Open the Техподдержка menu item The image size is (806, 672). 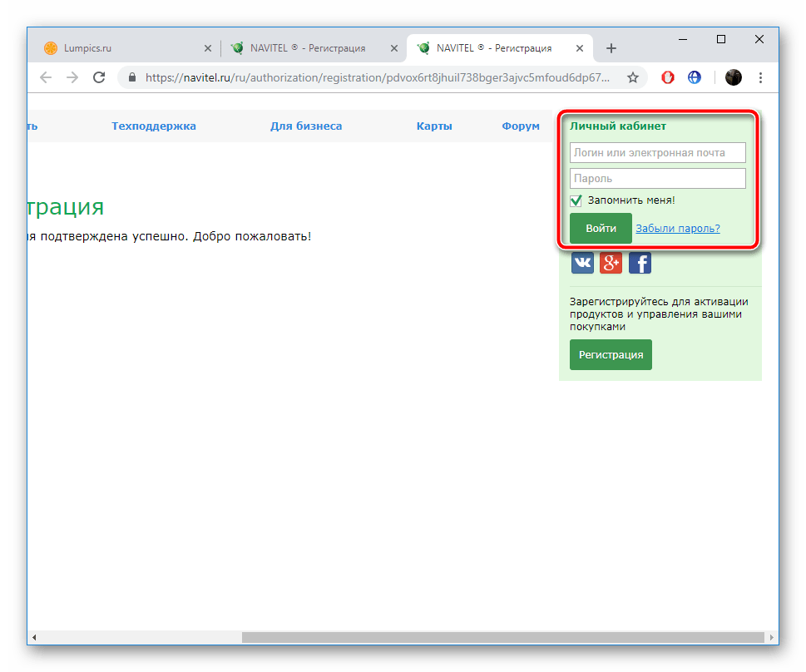154,126
